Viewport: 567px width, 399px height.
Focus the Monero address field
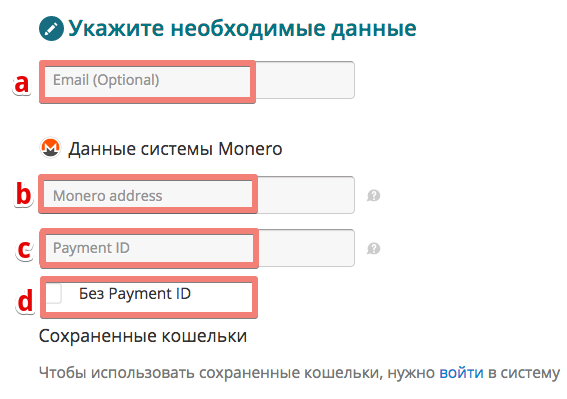coord(197,195)
